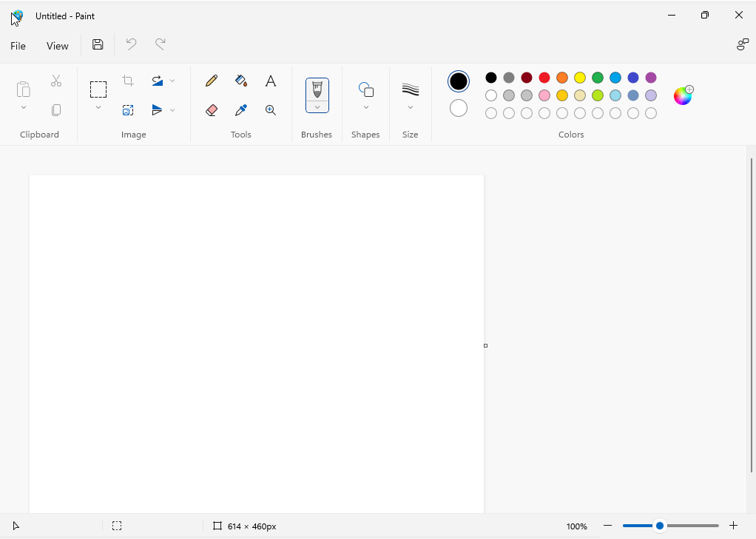The image size is (756, 539).
Task: Open the Edit colors wheel
Action: [682, 95]
